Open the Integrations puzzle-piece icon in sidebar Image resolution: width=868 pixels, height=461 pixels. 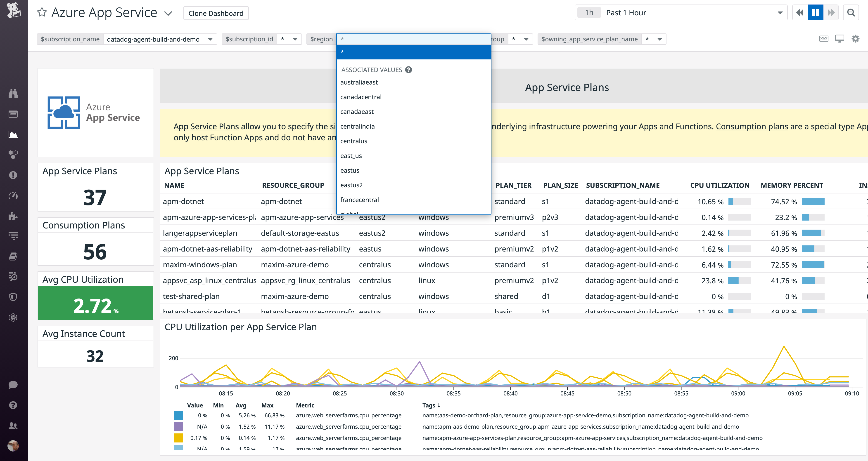[x=13, y=216]
